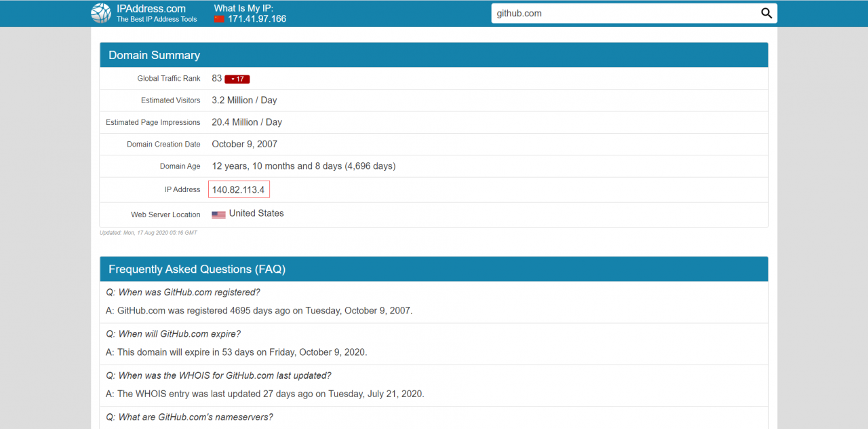Click the highlighted IP address 140.82.113.4
This screenshot has height=429, width=868.
pyautogui.click(x=238, y=189)
